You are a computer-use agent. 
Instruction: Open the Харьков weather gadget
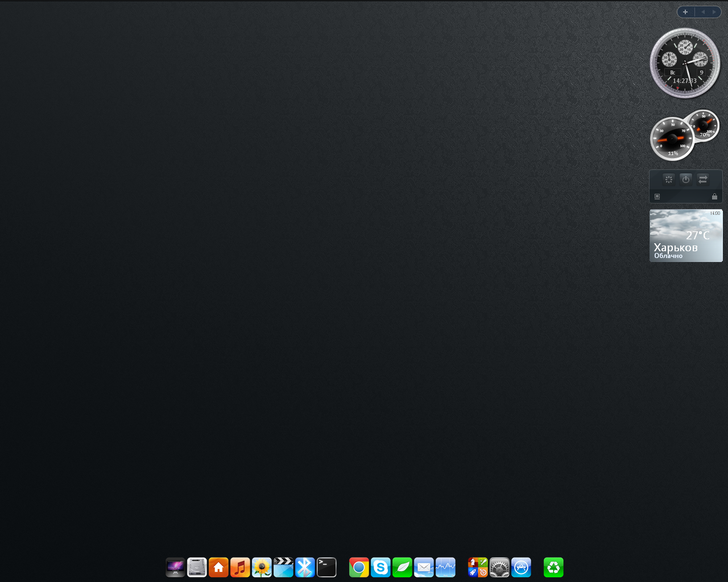686,236
